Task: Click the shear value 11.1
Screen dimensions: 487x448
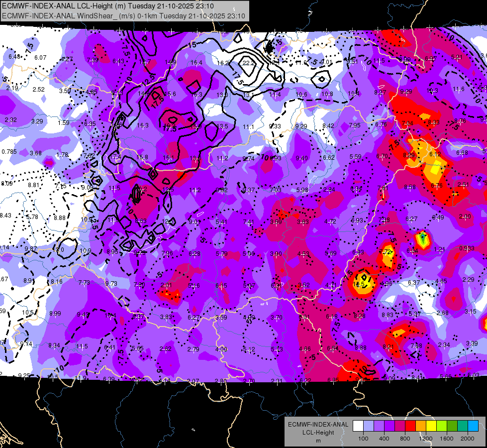Action: 248,127
